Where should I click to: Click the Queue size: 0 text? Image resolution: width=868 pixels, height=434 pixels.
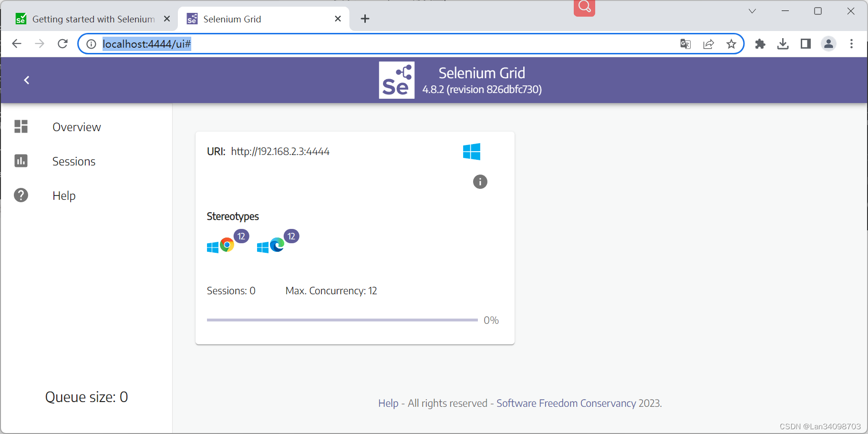tap(86, 397)
